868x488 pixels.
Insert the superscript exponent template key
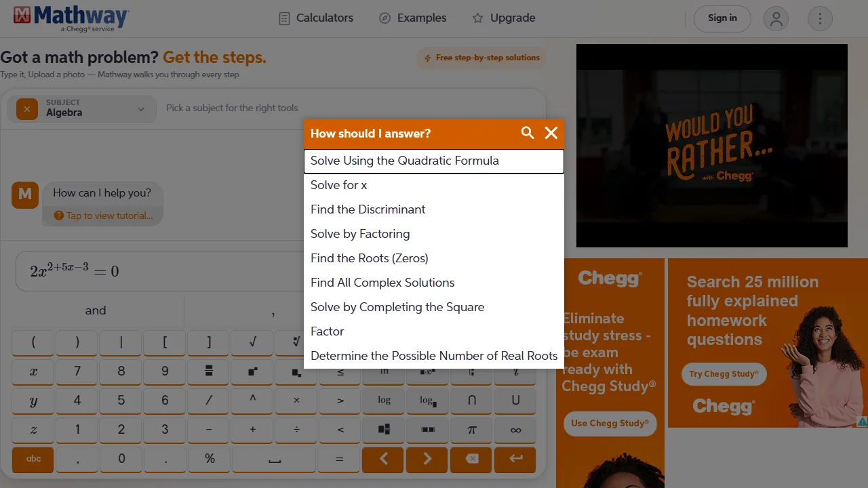pyautogui.click(x=252, y=371)
